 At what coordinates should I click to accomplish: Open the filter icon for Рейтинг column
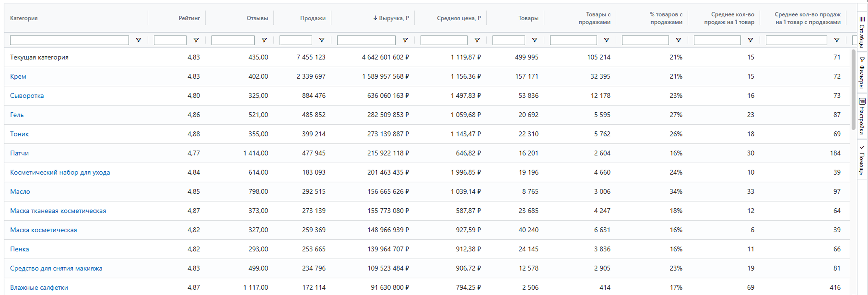[196, 40]
